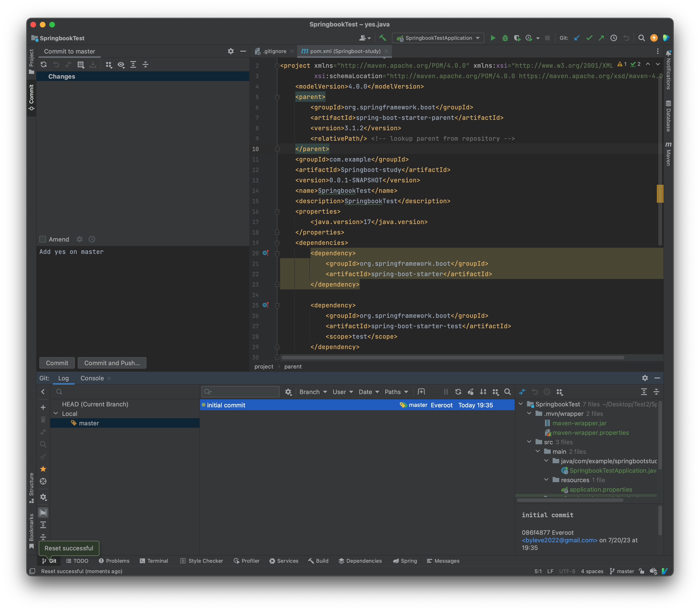This screenshot has height=611, width=700.
Task: Open Git show history clock icon
Action: pyautogui.click(x=614, y=38)
